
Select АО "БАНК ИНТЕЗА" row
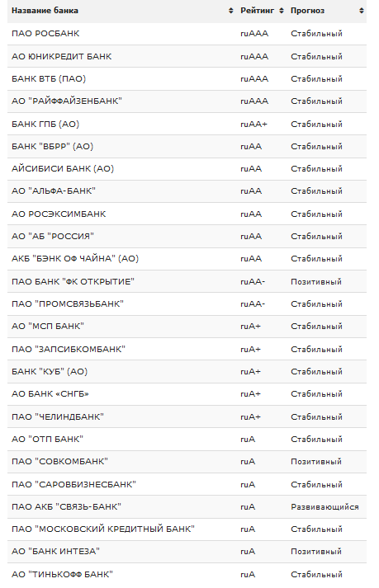(x=187, y=552)
